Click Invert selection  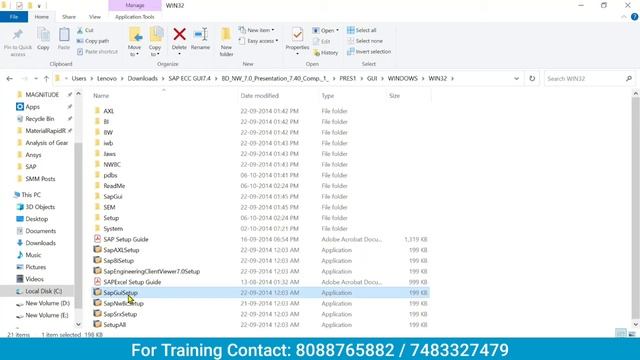(x=369, y=51)
